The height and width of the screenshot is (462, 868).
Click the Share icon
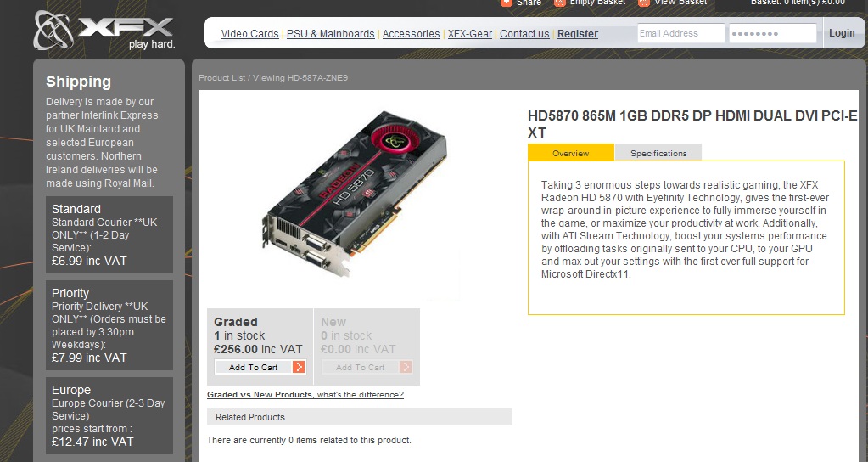tap(506, 3)
